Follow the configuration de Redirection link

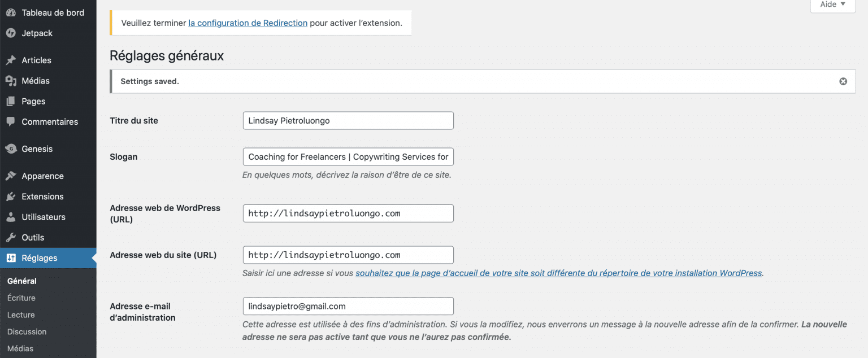click(248, 23)
